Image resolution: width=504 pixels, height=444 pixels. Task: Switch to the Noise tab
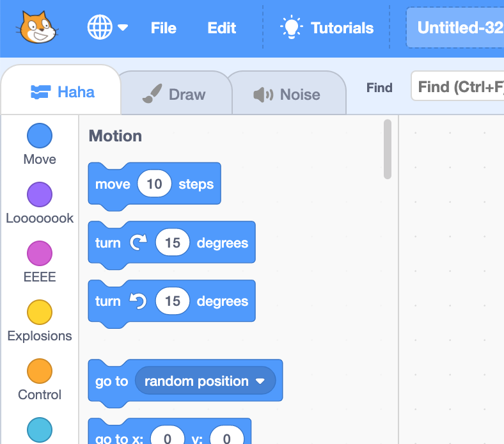coord(287,95)
